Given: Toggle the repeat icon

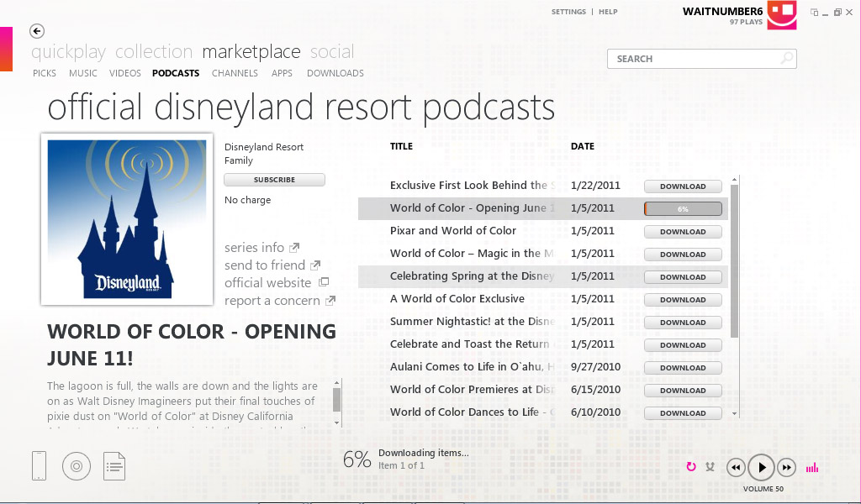Looking at the screenshot, I should click(x=691, y=467).
